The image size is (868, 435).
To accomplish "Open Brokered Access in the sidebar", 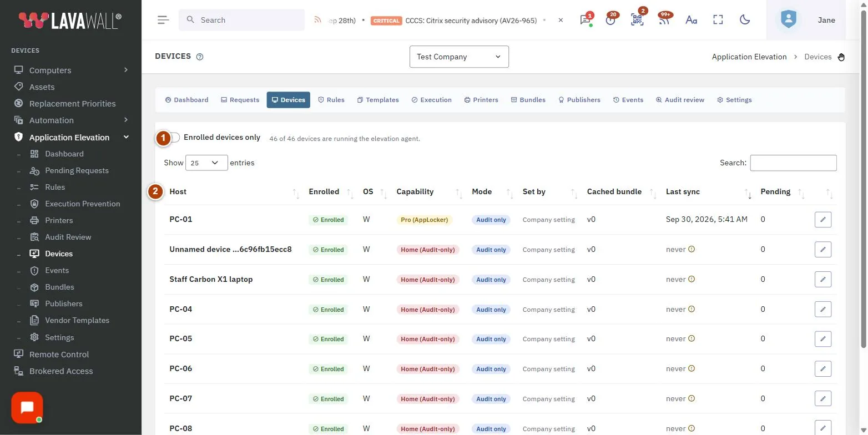I will [x=61, y=371].
